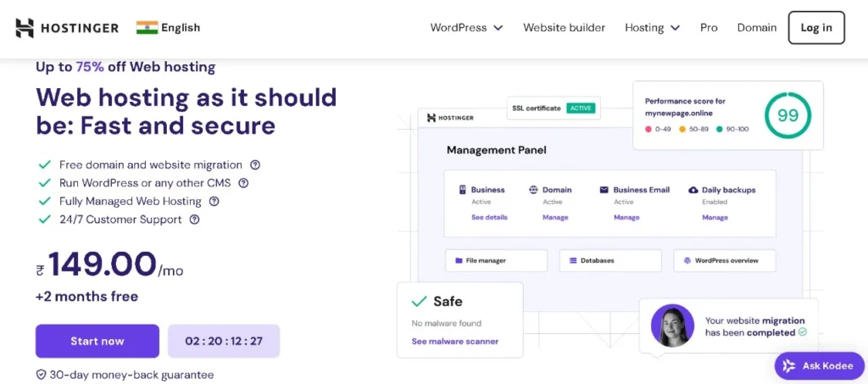
Task: Click the Hostinger logo in header
Action: (67, 28)
